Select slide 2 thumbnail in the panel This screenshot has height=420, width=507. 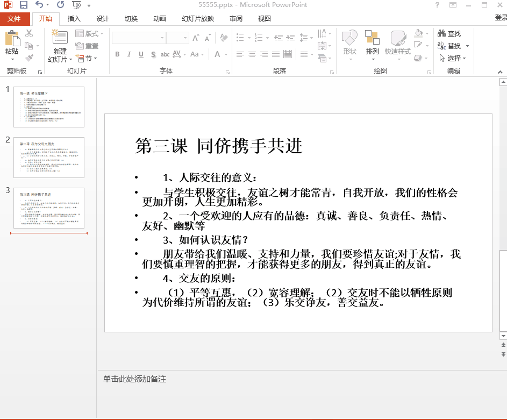(49, 157)
